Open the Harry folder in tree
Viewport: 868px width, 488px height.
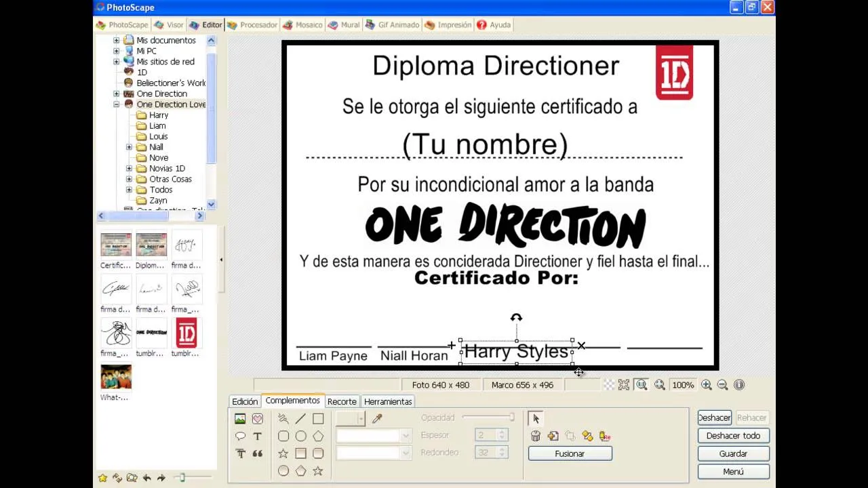[159, 115]
